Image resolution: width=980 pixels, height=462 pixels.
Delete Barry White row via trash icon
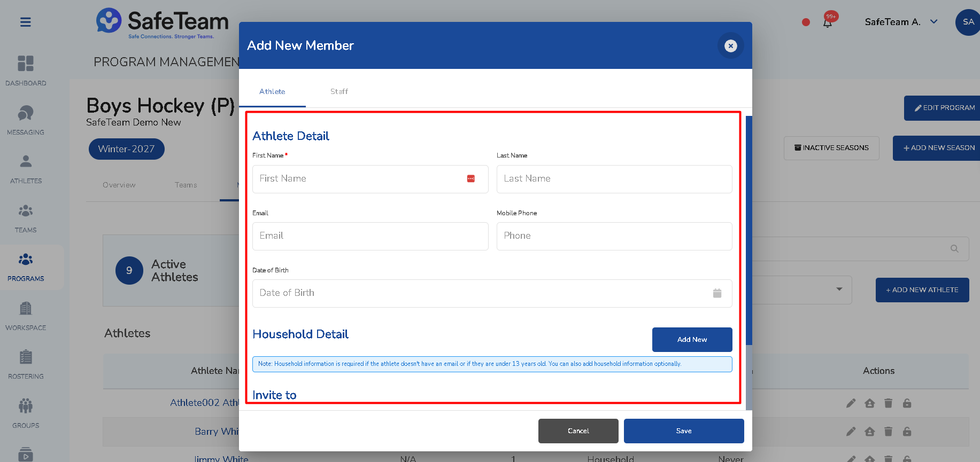pyautogui.click(x=888, y=432)
